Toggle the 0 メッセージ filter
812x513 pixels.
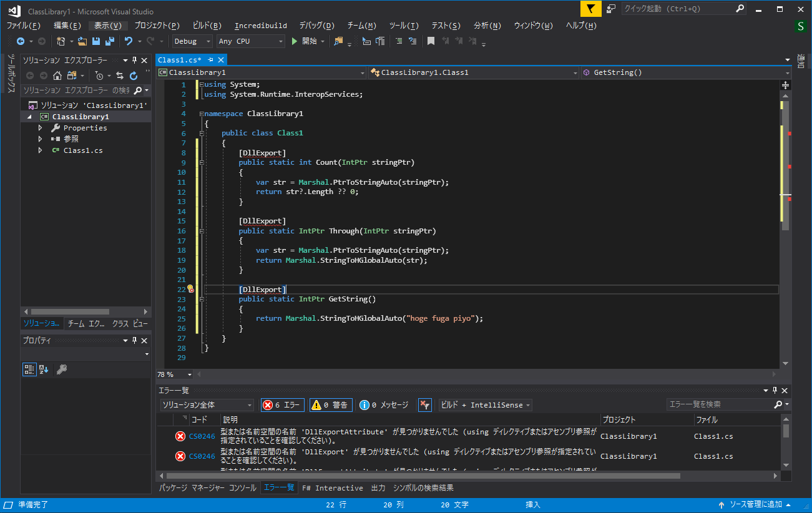pos(383,404)
